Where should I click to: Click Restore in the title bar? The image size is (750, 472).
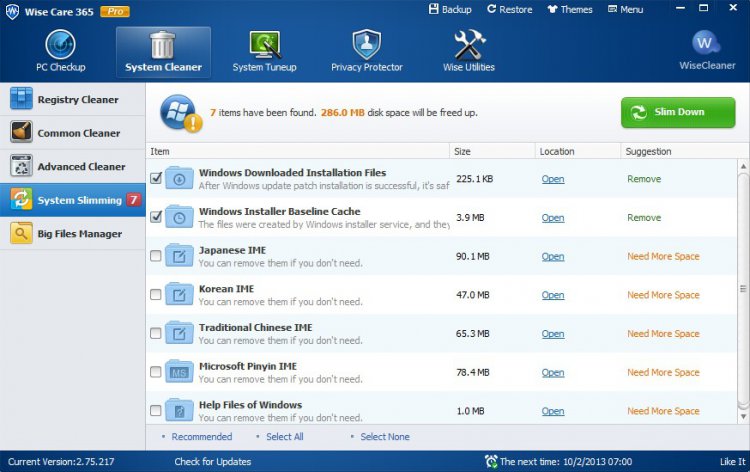pos(509,10)
